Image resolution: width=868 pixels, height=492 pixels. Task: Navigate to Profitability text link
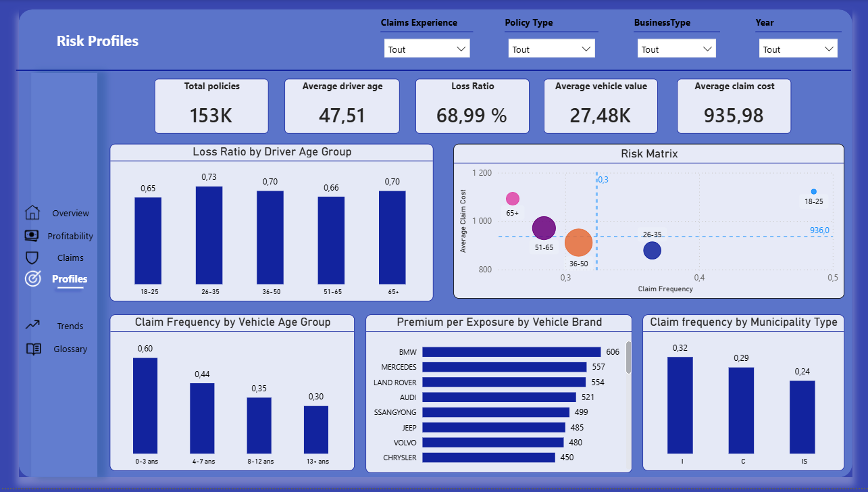[x=70, y=237]
